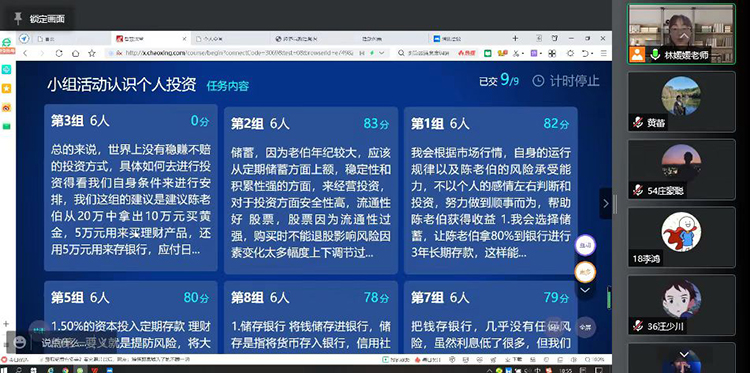Viewport: 750px width, 373px height.
Task: Toggle 黄蕾 muted microphone icon
Action: (638, 123)
